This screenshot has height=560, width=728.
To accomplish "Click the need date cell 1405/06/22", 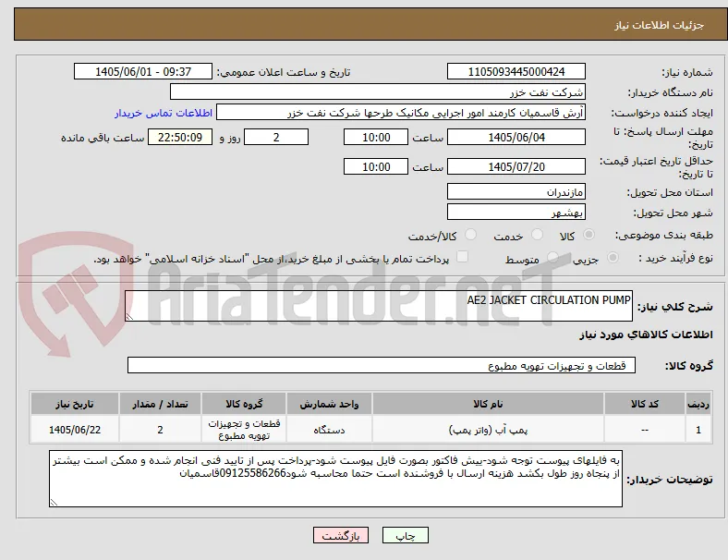I will click(x=75, y=430).
